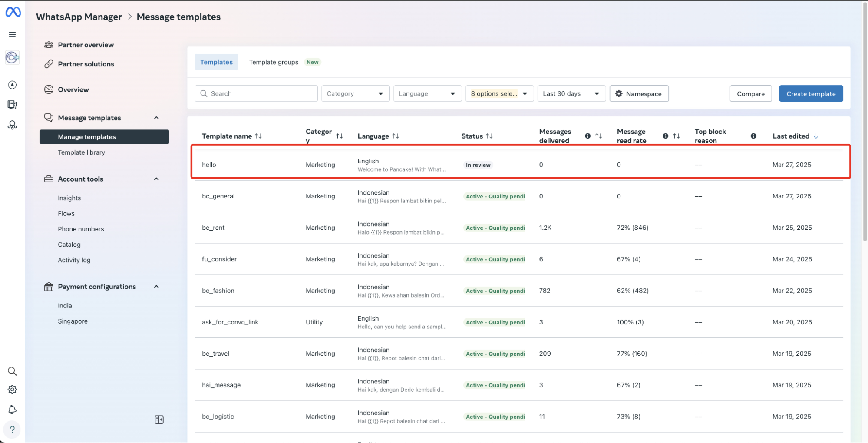
Task: Open the bc_logistic template row
Action: pos(519,417)
